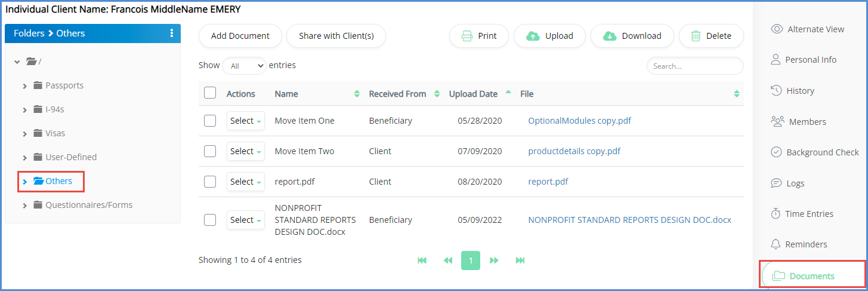
Task: Open Logs via the speech bubble icon
Action: (x=776, y=183)
